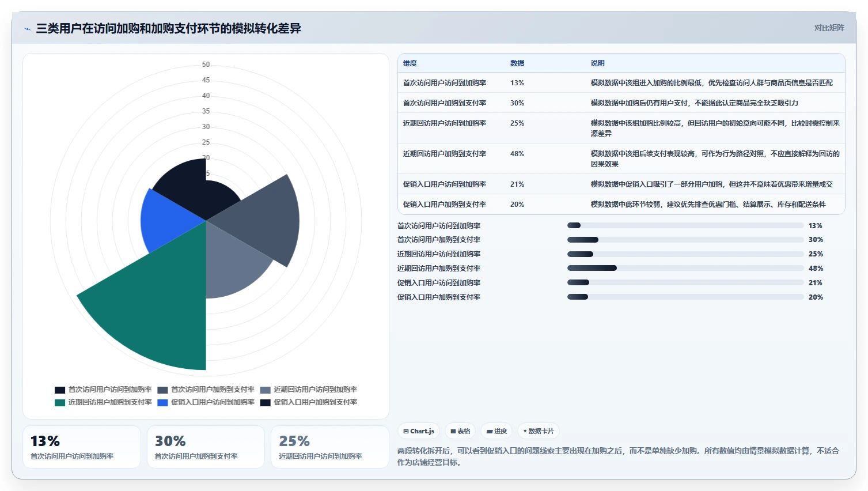Click the 数据 column header

pos(517,63)
